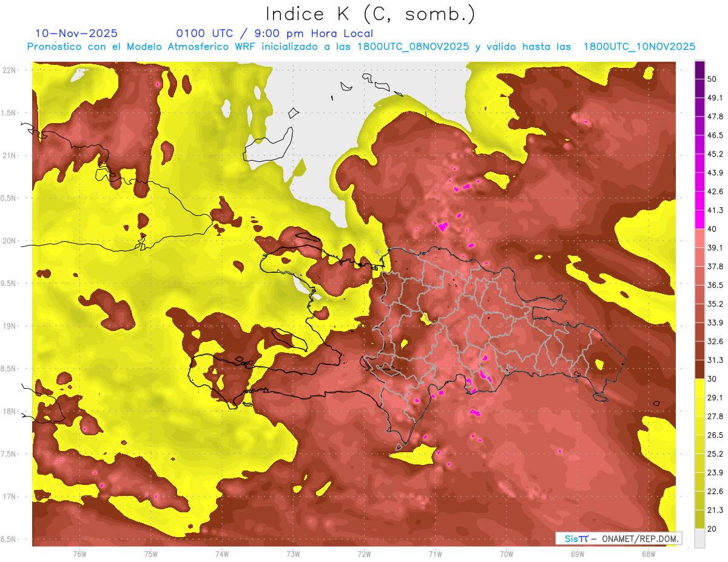Click the "22.6" legend value
The image size is (728, 562).
point(715,491)
